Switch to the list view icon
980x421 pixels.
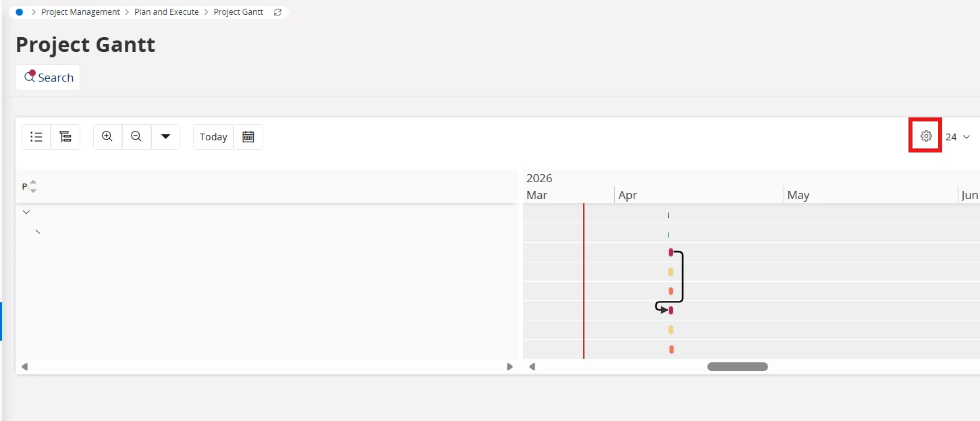[36, 137]
